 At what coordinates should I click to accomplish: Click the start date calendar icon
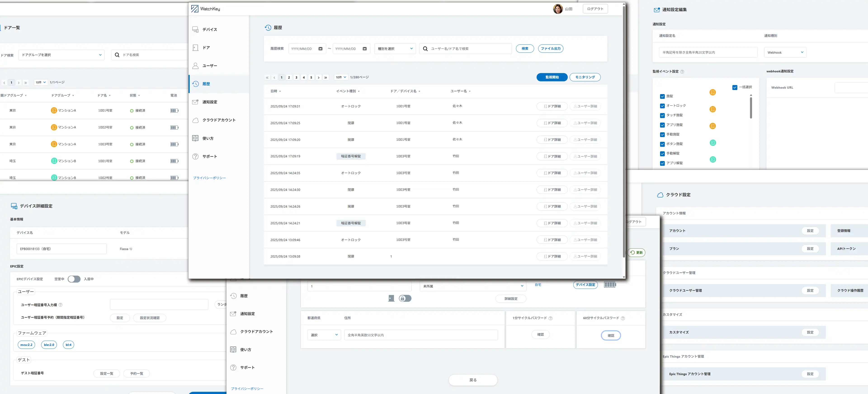pyautogui.click(x=321, y=49)
